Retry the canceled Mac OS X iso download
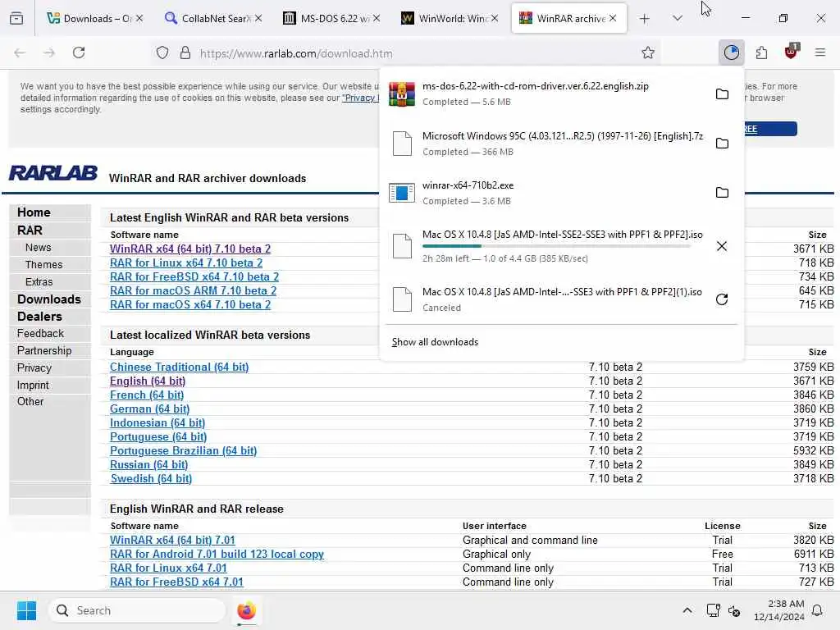 click(722, 299)
